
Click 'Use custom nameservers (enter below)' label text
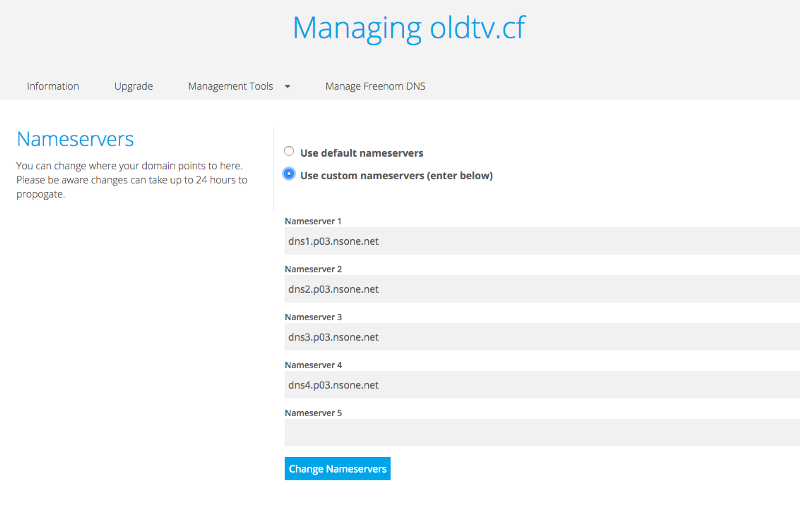[x=396, y=175]
